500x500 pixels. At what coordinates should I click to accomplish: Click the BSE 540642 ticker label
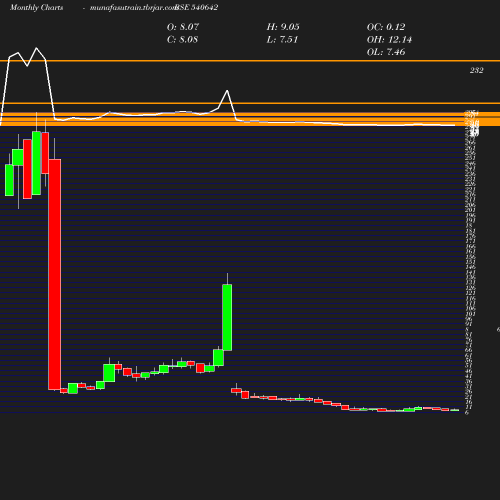point(197,8)
